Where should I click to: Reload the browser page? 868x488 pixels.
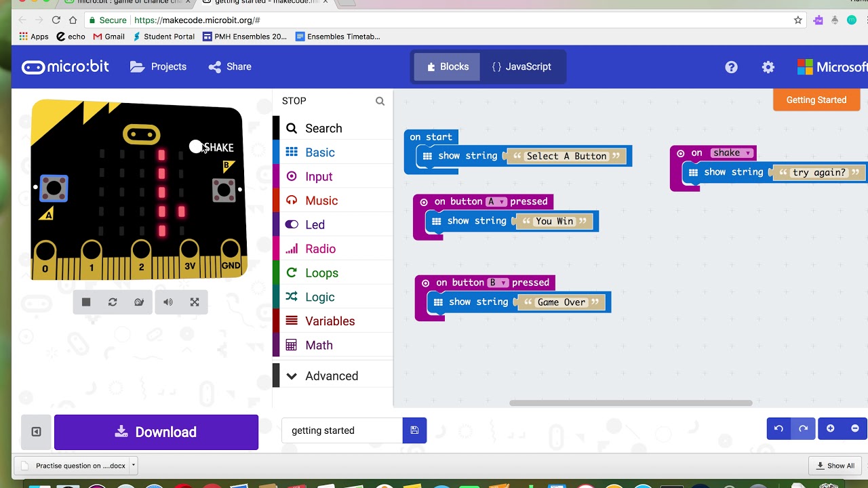pos(56,20)
